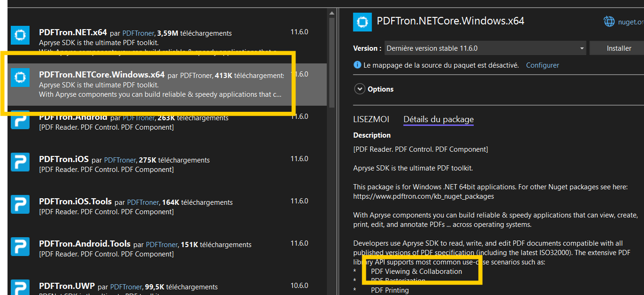Click the "151K téléchargements" download count
Image resolution: width=644 pixels, height=295 pixels.
pos(216,245)
